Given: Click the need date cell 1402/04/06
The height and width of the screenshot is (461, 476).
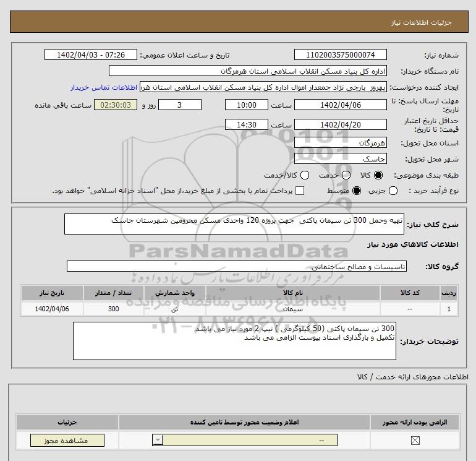Looking at the screenshot, I should point(52,309).
